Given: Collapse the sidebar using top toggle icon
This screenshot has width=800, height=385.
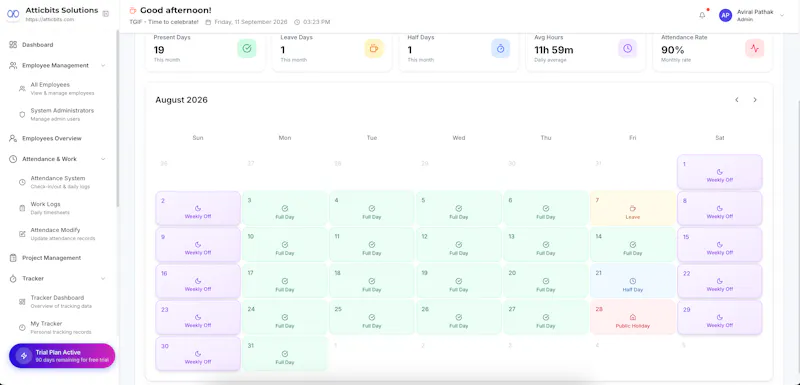Looking at the screenshot, I should [x=106, y=14].
